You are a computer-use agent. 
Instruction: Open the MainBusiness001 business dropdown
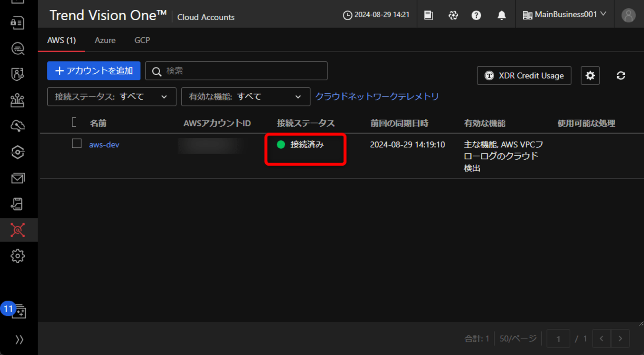tap(564, 15)
